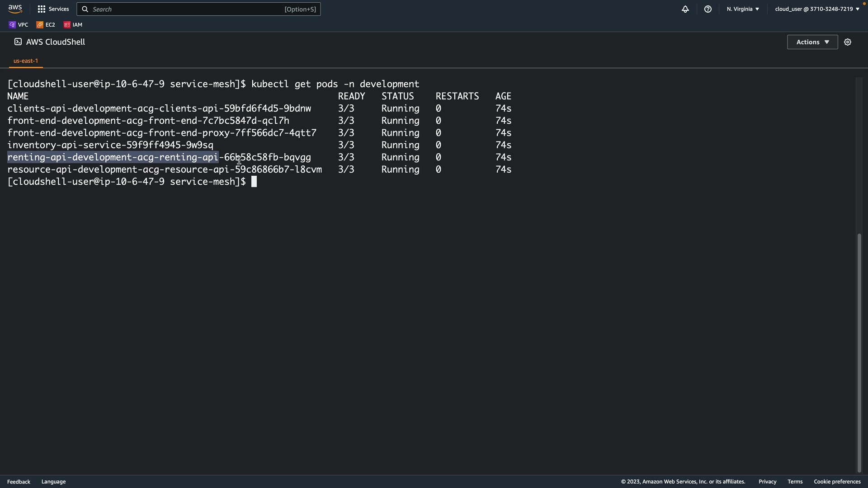The height and width of the screenshot is (488, 868).
Task: Open the Feedback link
Action: point(19,482)
